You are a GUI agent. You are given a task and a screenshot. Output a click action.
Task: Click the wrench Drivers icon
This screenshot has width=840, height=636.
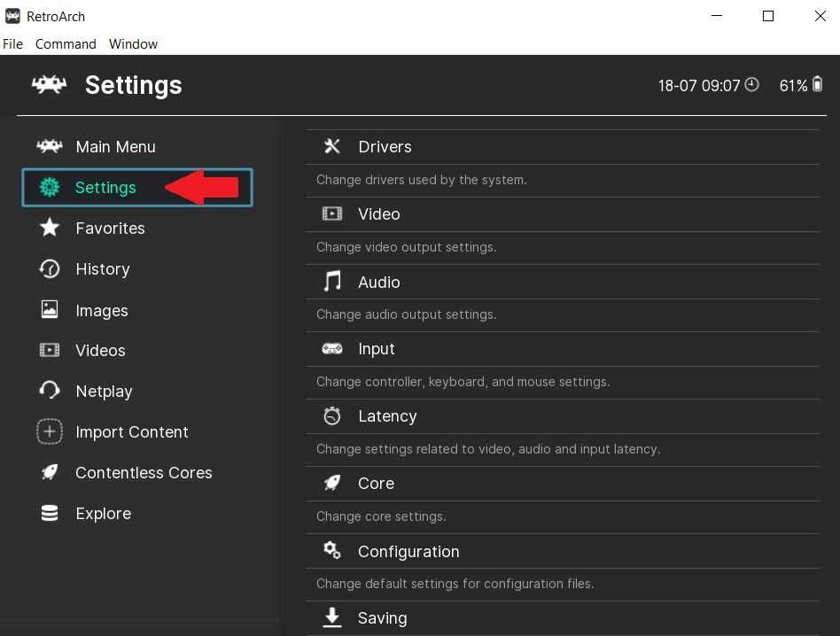coord(331,146)
